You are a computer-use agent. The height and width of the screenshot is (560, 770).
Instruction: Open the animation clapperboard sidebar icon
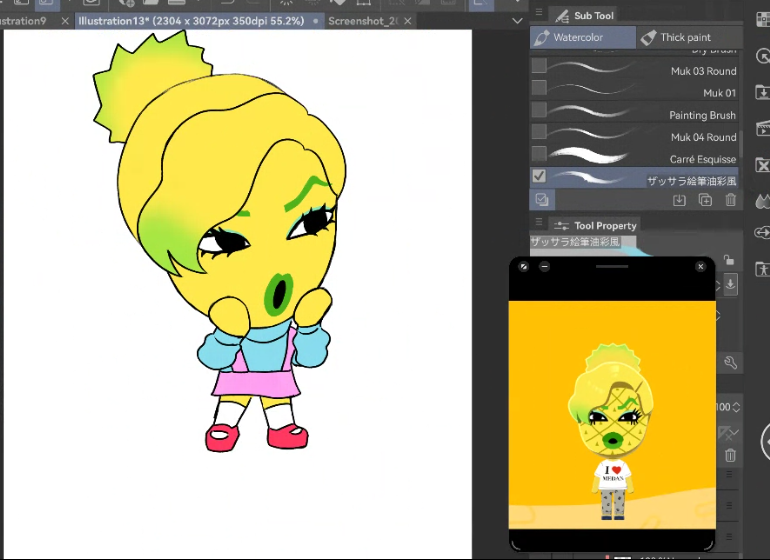(x=763, y=129)
